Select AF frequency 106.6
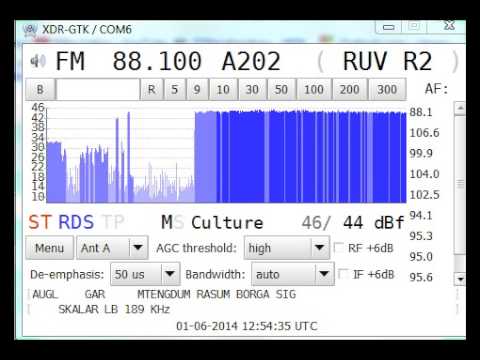The image size is (480, 360). pos(424,133)
